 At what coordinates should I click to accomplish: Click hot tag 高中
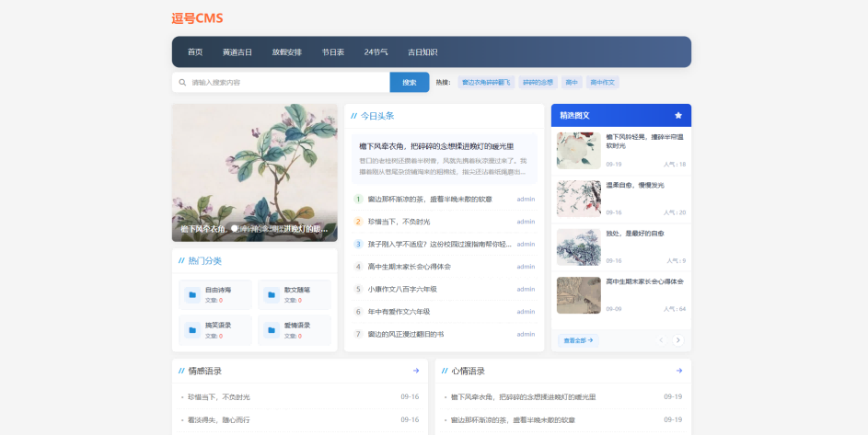tap(572, 83)
